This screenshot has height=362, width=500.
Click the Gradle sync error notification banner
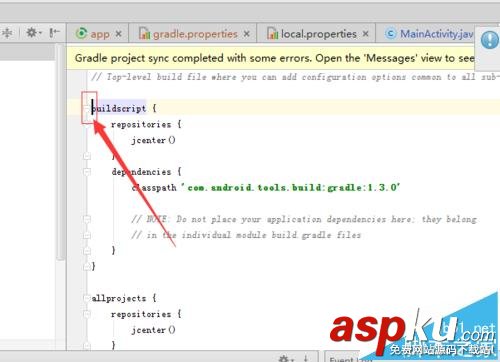pos(271,58)
